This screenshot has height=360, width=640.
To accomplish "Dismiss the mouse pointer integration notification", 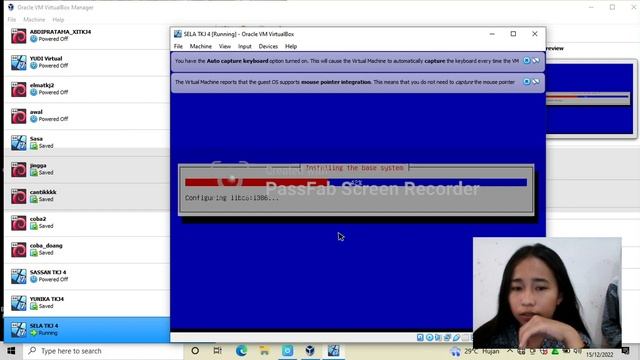I will (527, 82).
